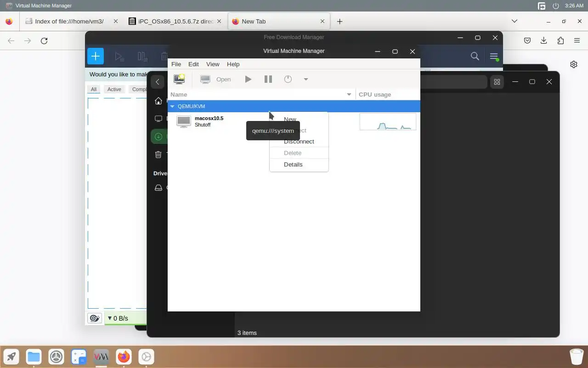The image size is (588, 368).
Task: Open the Firefox extensions puzzle icon
Action: coord(560,41)
